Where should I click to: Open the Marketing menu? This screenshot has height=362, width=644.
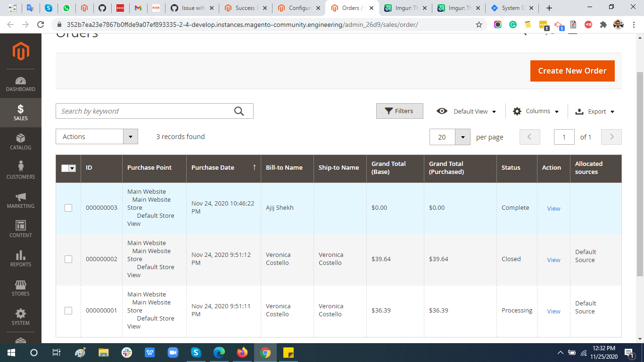tap(21, 200)
